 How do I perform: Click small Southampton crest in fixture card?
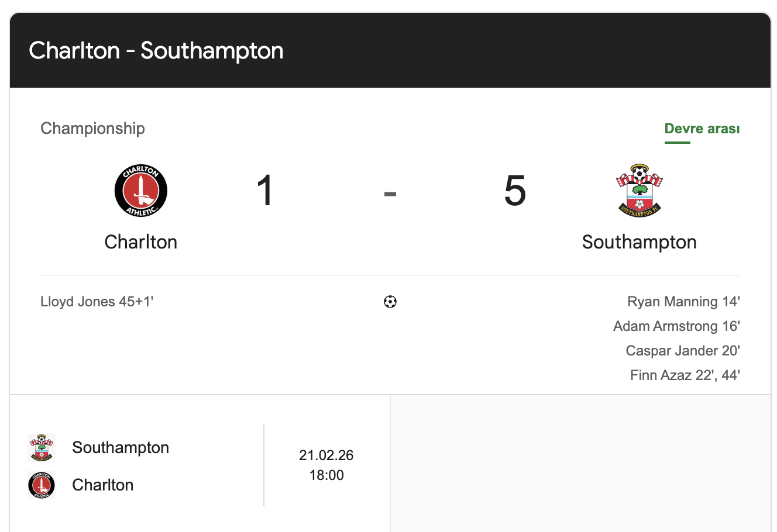(42, 448)
